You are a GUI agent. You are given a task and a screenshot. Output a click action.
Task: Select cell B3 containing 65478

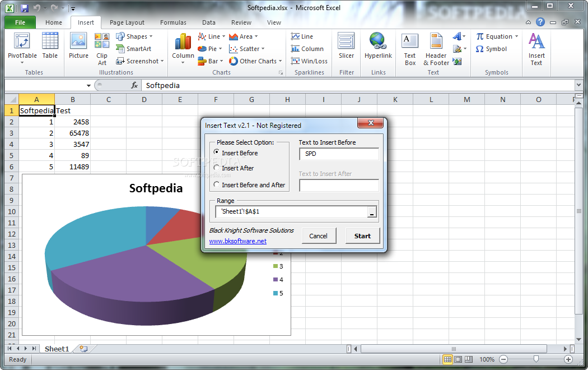click(72, 133)
